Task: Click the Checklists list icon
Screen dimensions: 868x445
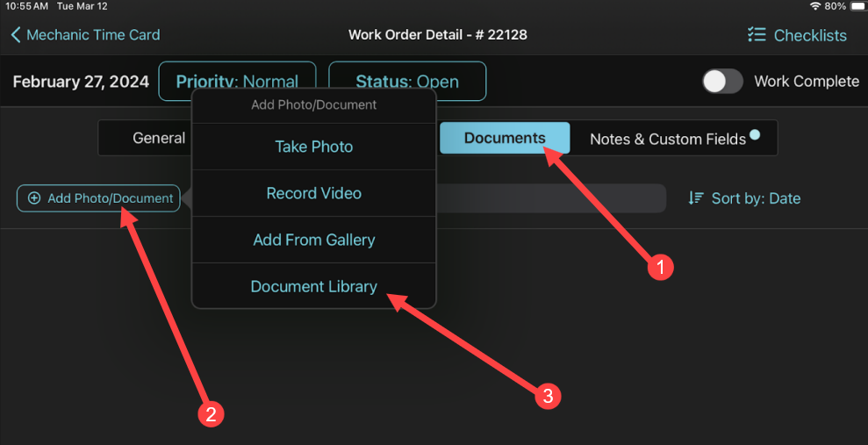Action: click(x=757, y=35)
